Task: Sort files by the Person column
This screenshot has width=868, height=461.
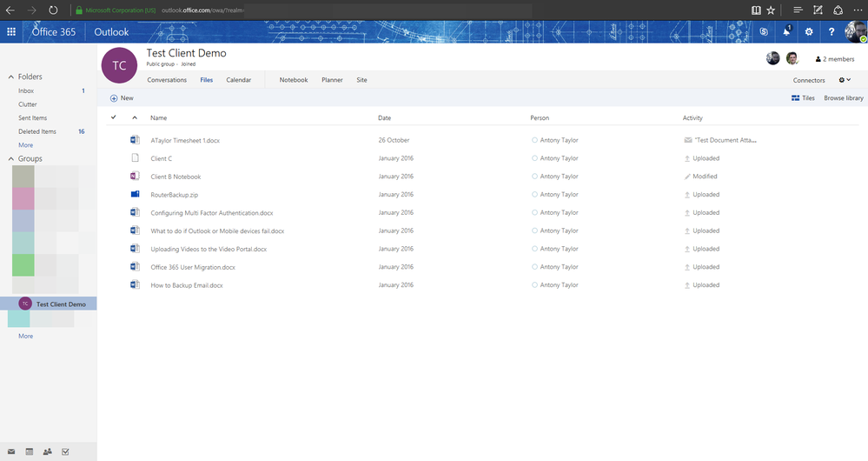Action: (x=540, y=118)
